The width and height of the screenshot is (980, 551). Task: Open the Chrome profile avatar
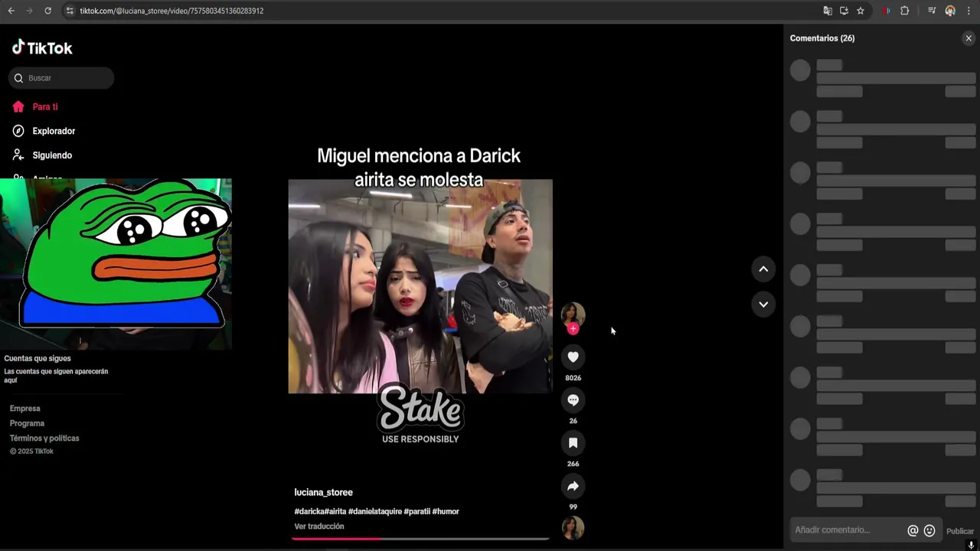(950, 11)
